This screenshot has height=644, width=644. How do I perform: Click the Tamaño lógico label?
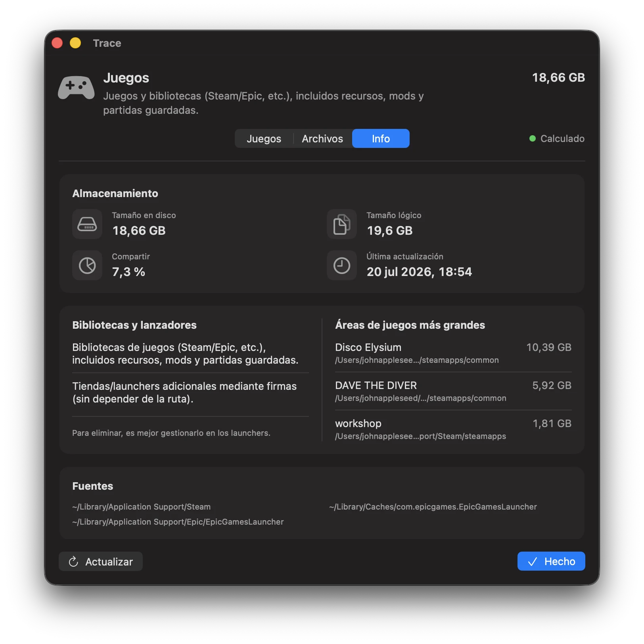(x=394, y=215)
